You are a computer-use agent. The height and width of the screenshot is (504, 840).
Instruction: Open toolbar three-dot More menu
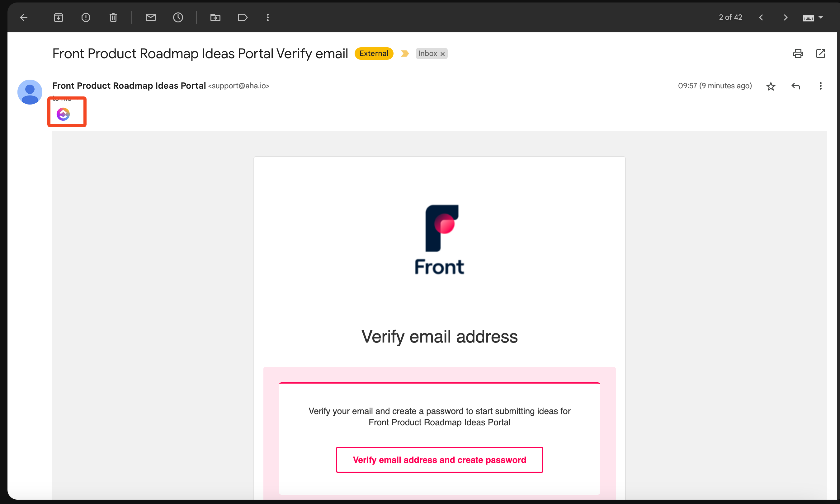click(x=268, y=17)
